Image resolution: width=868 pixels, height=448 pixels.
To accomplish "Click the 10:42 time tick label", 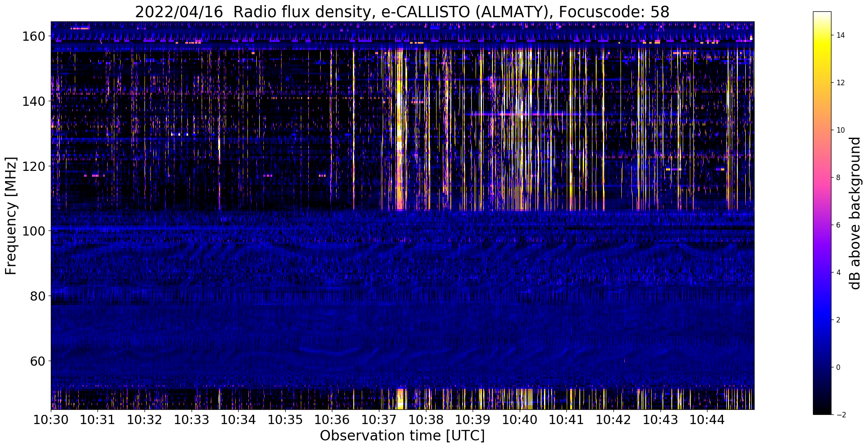I will click(x=613, y=419).
